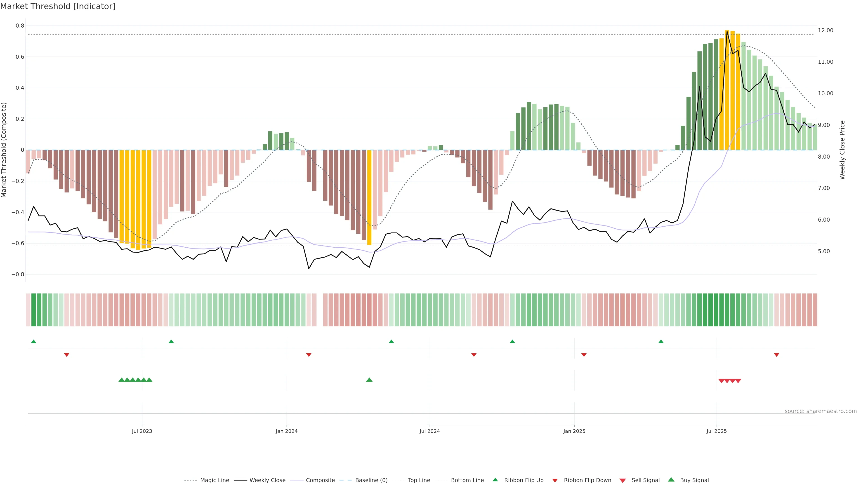The width and height of the screenshot is (868, 488).
Task: Click the ribbon flip down marker after Jan 2025
Action: 584,355
